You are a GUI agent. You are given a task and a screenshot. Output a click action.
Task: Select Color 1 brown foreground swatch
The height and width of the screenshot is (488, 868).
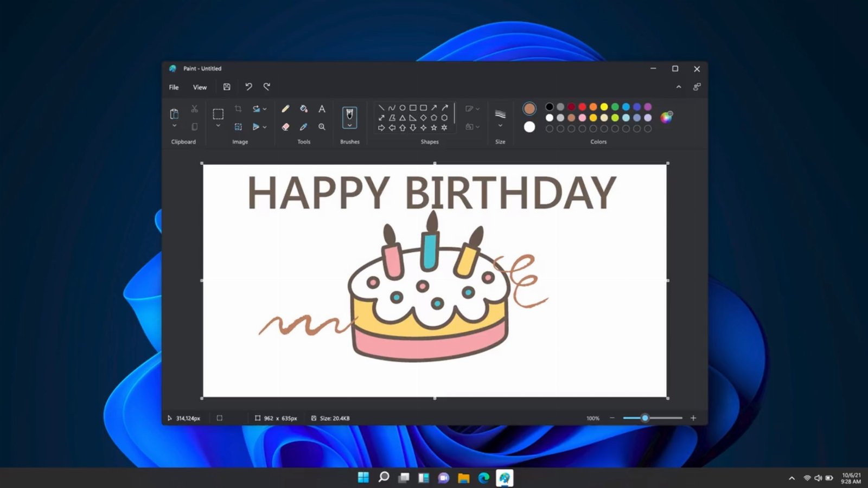[x=529, y=108]
